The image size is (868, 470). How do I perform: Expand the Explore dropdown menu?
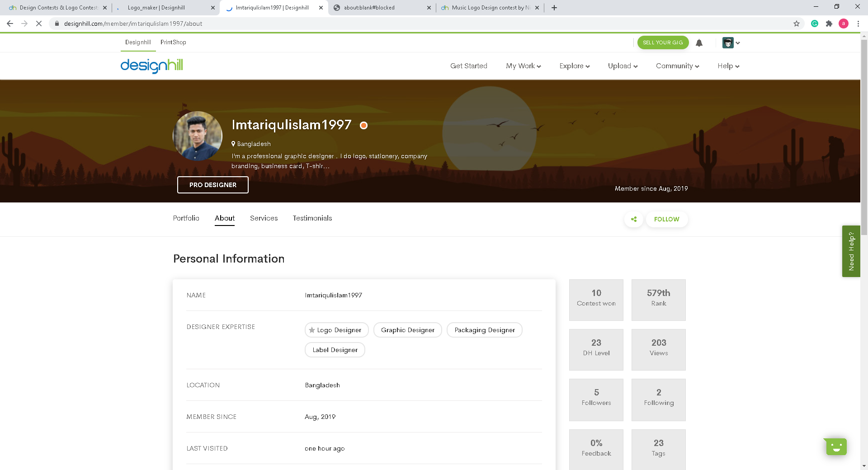point(574,66)
